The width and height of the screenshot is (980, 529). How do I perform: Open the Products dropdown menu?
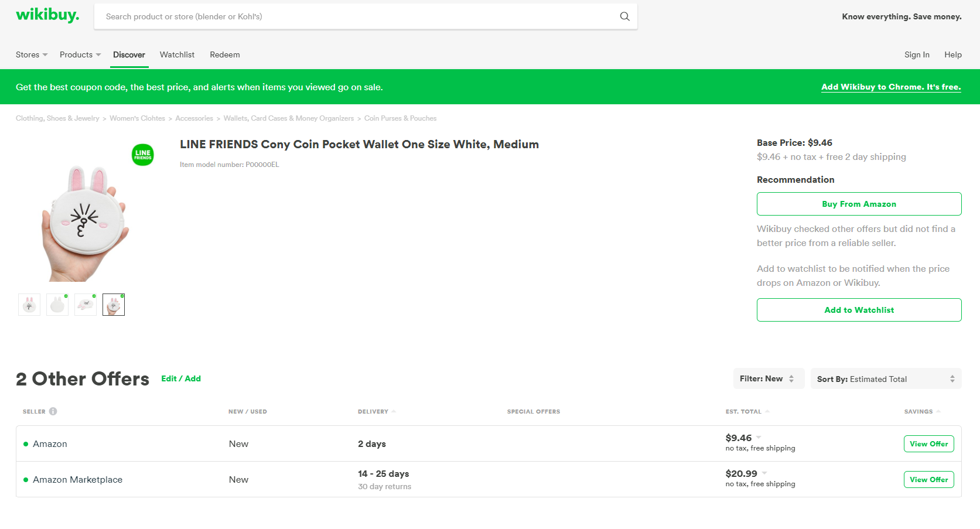tap(80, 54)
